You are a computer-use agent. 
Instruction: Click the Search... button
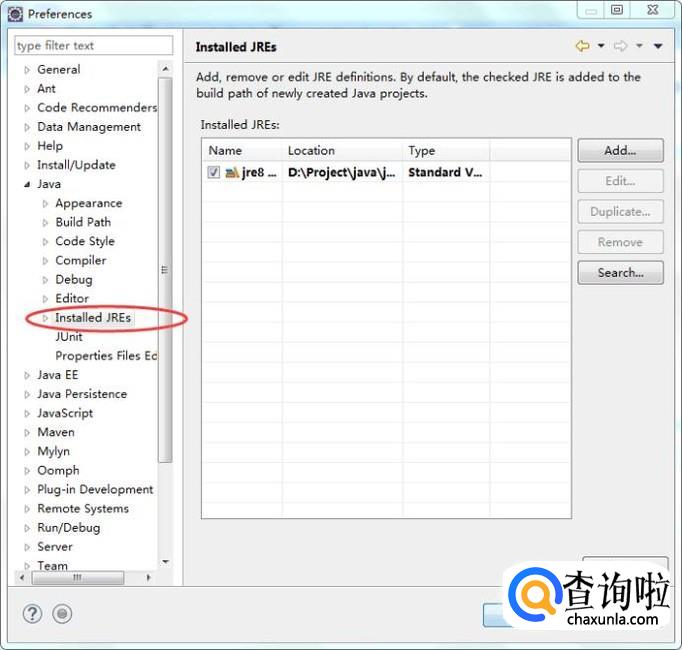coord(620,273)
